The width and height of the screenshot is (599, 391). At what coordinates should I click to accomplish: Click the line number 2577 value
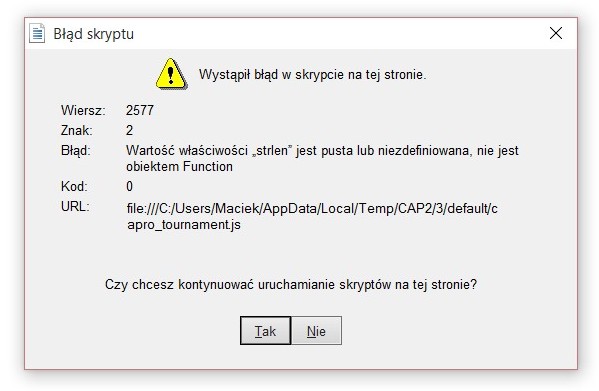(x=140, y=110)
